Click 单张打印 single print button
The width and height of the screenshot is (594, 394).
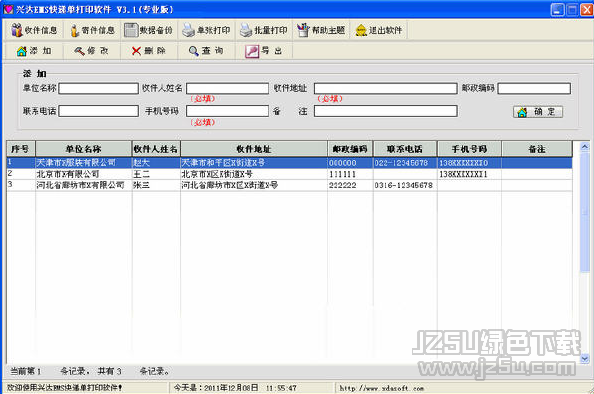pos(206,30)
